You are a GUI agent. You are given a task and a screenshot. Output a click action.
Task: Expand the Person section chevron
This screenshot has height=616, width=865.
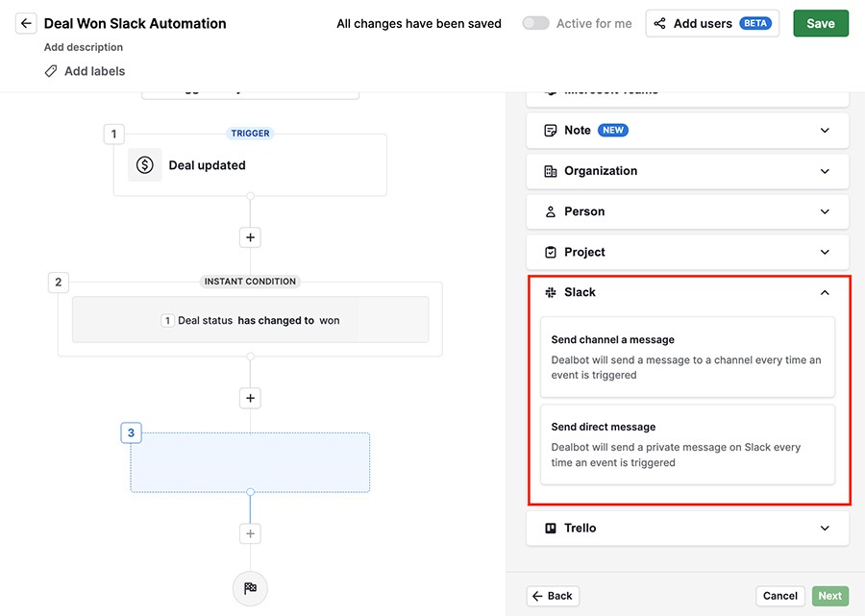(x=825, y=211)
